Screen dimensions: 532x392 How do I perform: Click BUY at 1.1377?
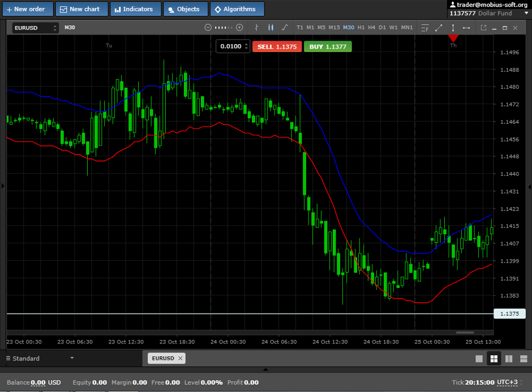pos(328,47)
